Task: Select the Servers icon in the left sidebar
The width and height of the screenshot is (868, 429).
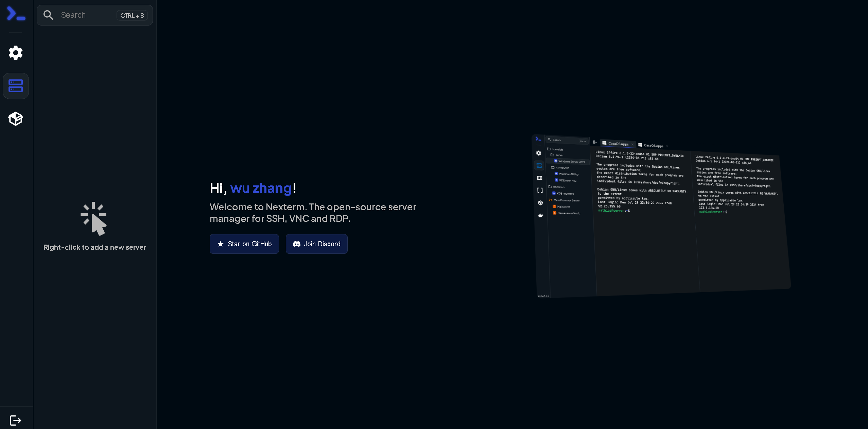Action: coord(16,86)
